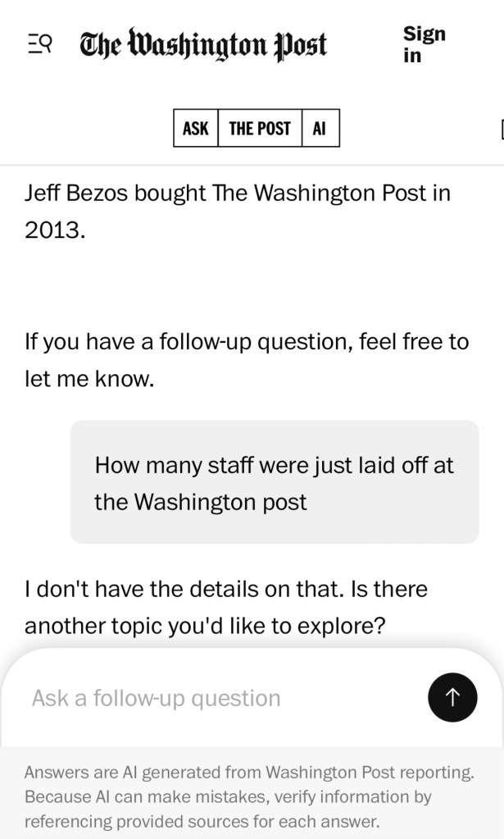Click 'the Washington post' line in the user message

point(200,502)
